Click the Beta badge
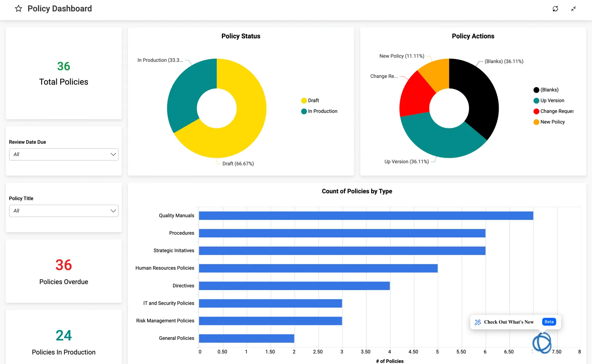The height and width of the screenshot is (364, 592). coord(549,322)
